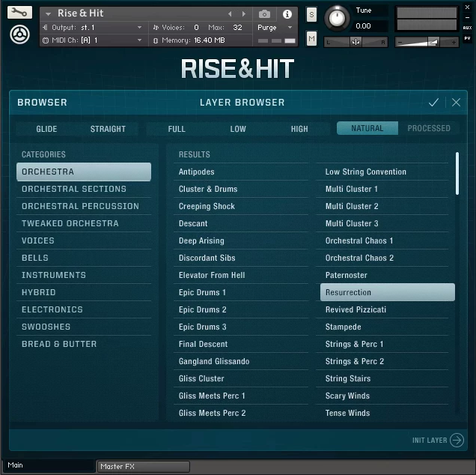Expand the instrument name dropdown arrow
Screen dimensions: 476x475
pos(48,13)
